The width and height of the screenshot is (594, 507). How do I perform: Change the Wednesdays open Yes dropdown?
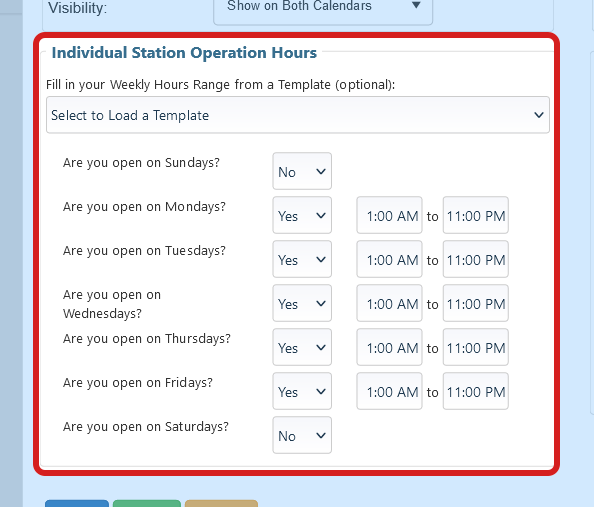click(x=302, y=303)
